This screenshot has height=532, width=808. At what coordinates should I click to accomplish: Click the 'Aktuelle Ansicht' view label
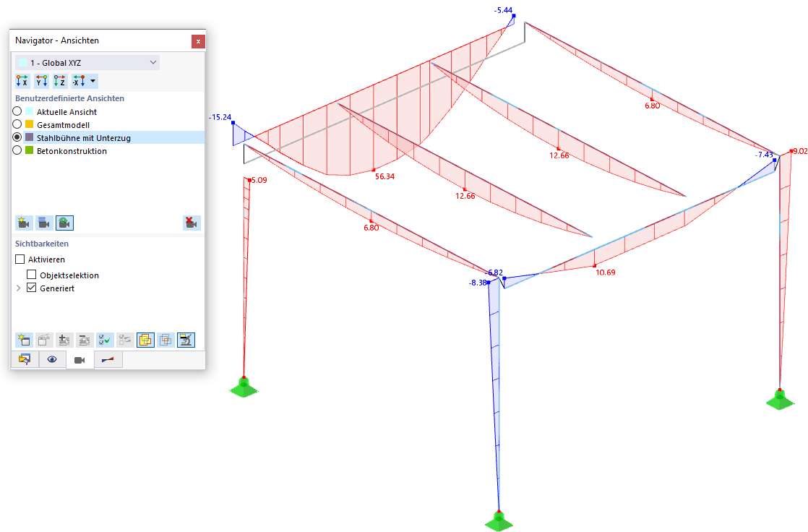66,112
